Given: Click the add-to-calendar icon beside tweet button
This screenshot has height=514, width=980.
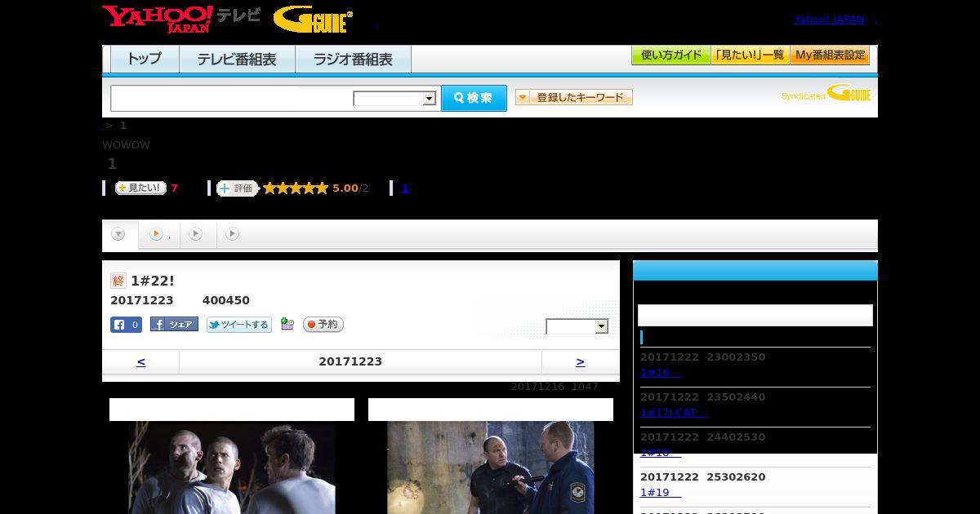Looking at the screenshot, I should pyautogui.click(x=287, y=324).
